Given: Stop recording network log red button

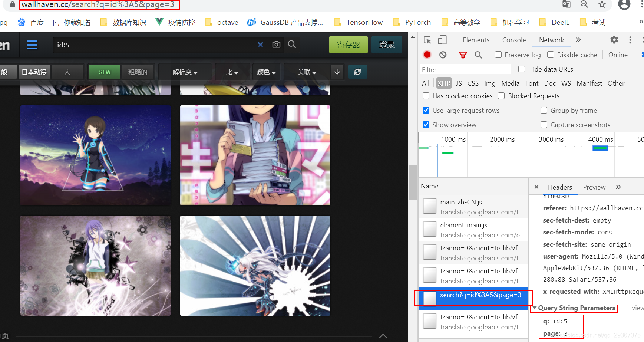Looking at the screenshot, I should click(x=427, y=55).
